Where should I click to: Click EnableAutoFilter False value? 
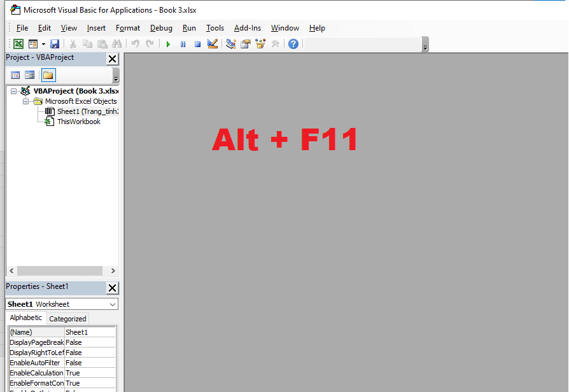click(90, 363)
